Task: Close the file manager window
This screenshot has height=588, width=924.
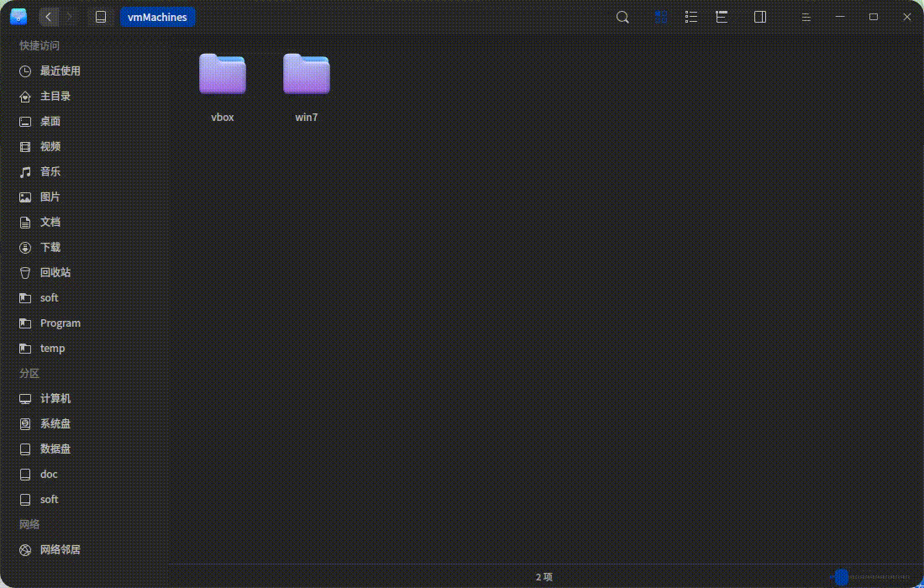Action: click(x=907, y=17)
